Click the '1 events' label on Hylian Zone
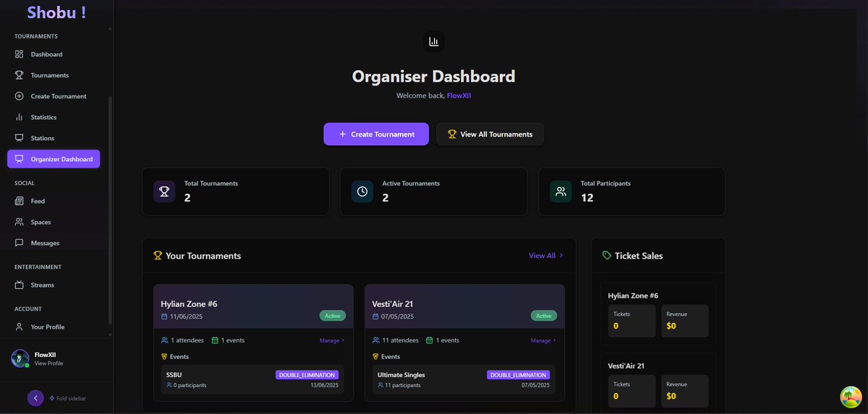 [233, 340]
